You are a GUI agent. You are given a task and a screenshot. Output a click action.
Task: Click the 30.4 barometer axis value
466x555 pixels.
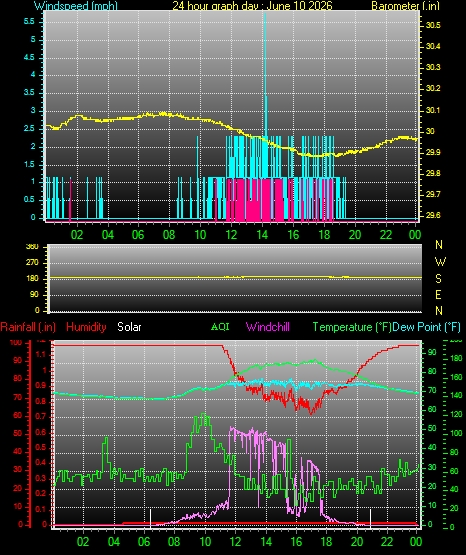(x=433, y=46)
